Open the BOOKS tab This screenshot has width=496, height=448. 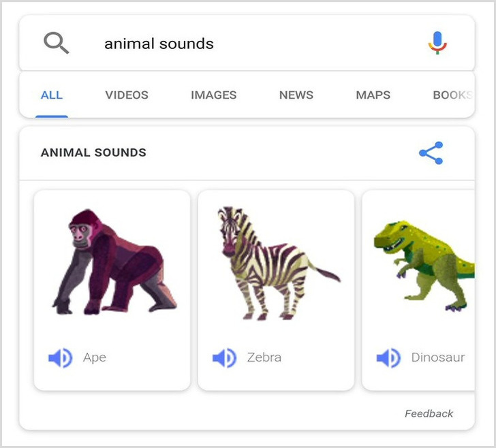point(452,95)
